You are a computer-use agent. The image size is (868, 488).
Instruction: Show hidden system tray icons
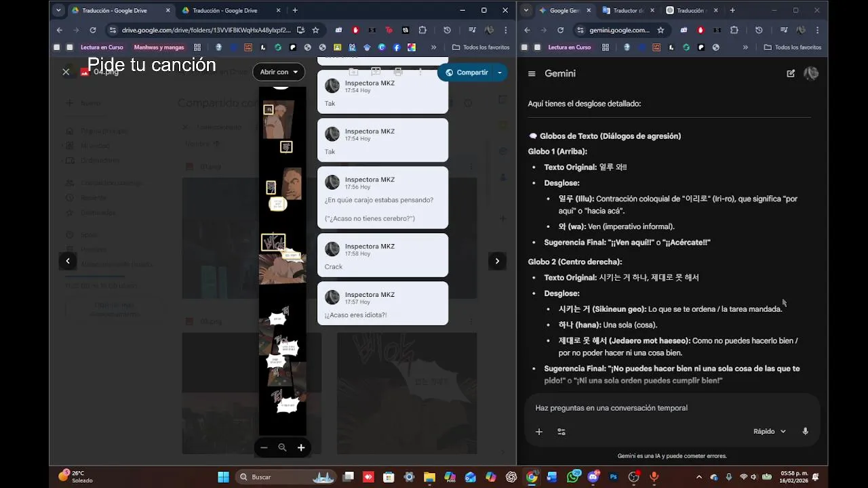tap(699, 477)
